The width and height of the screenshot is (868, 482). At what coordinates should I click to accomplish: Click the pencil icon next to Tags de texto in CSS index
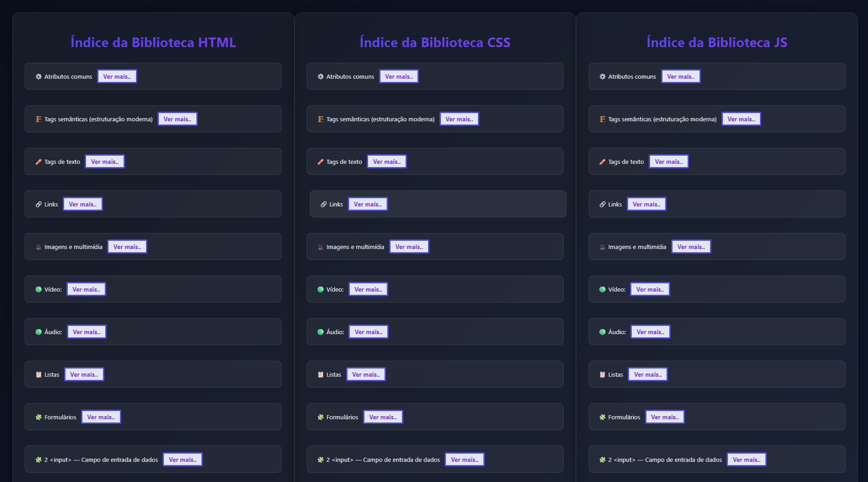point(320,162)
